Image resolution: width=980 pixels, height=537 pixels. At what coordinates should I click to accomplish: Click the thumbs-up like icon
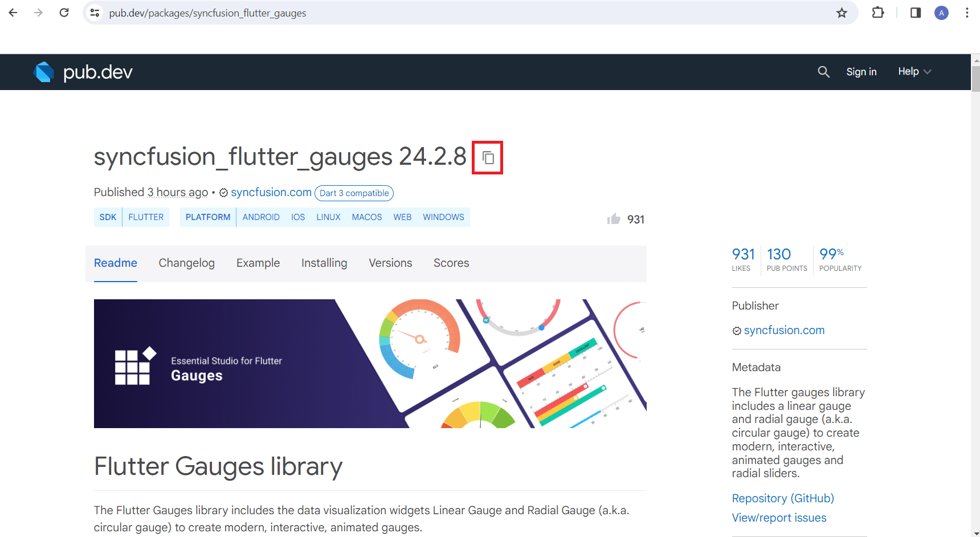(614, 219)
